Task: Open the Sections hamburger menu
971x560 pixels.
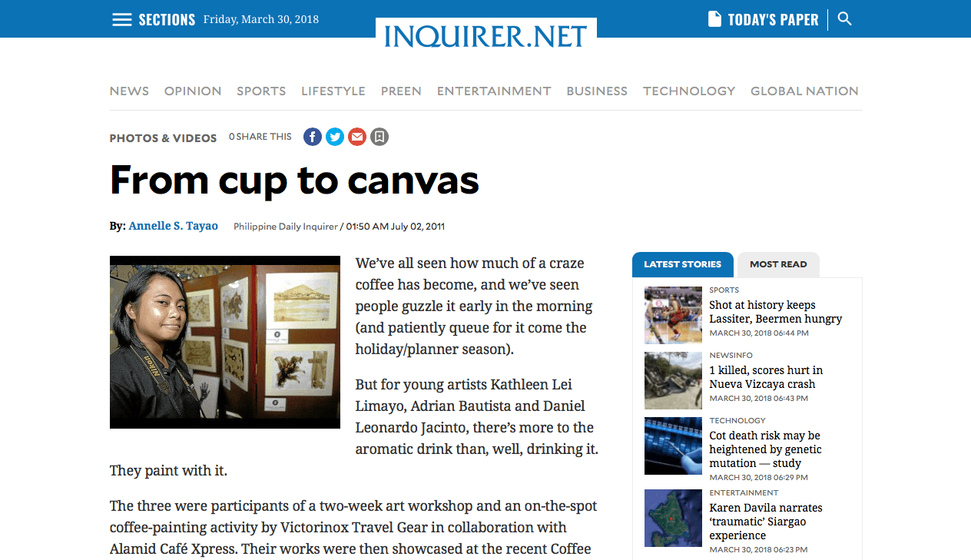Action: pos(122,19)
